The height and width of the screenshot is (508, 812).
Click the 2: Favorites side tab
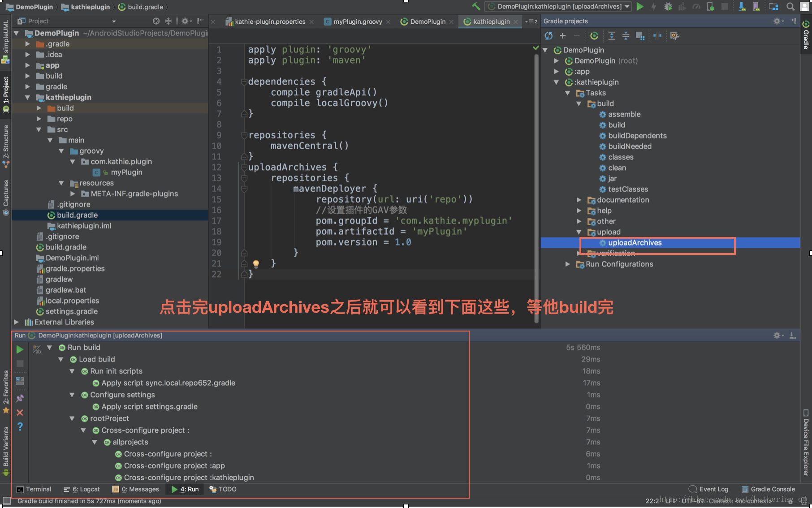coord(6,392)
